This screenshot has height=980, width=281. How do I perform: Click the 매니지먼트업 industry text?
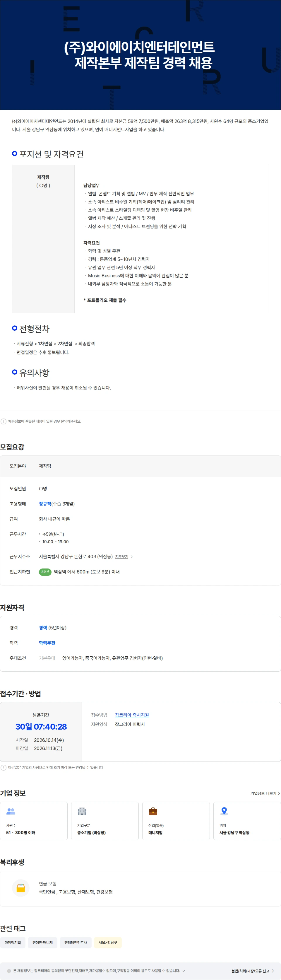155,832
